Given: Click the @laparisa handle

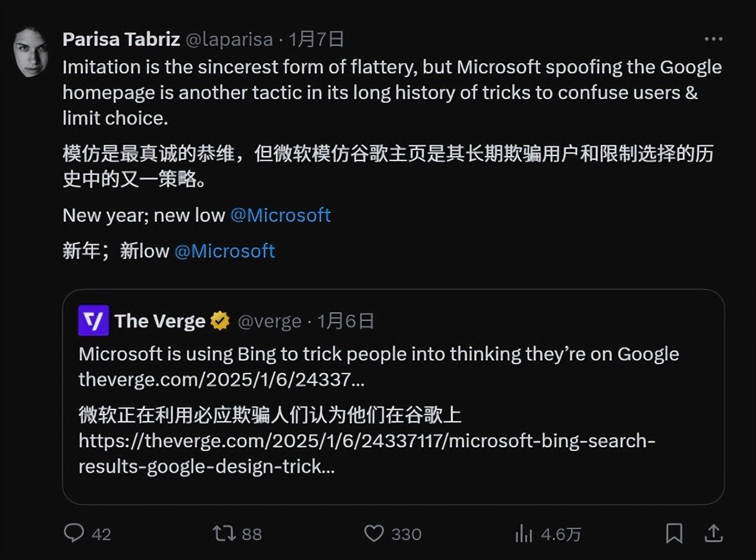Looking at the screenshot, I should 229,40.
